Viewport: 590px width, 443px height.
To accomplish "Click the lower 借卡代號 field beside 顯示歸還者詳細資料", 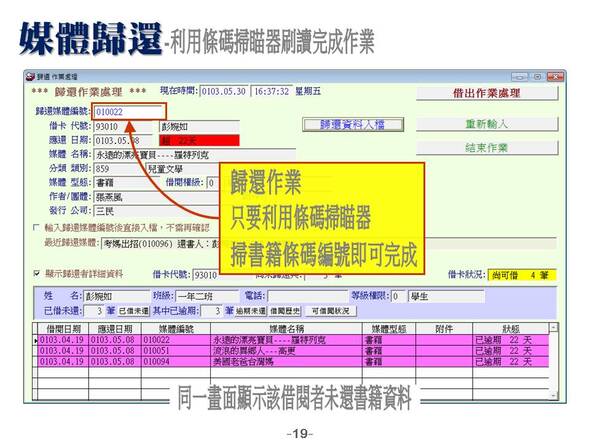I will [x=206, y=275].
